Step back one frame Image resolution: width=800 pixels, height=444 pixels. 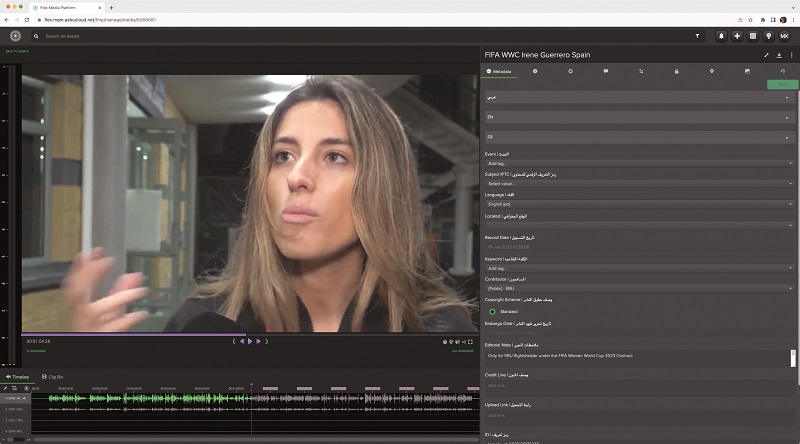[242, 341]
